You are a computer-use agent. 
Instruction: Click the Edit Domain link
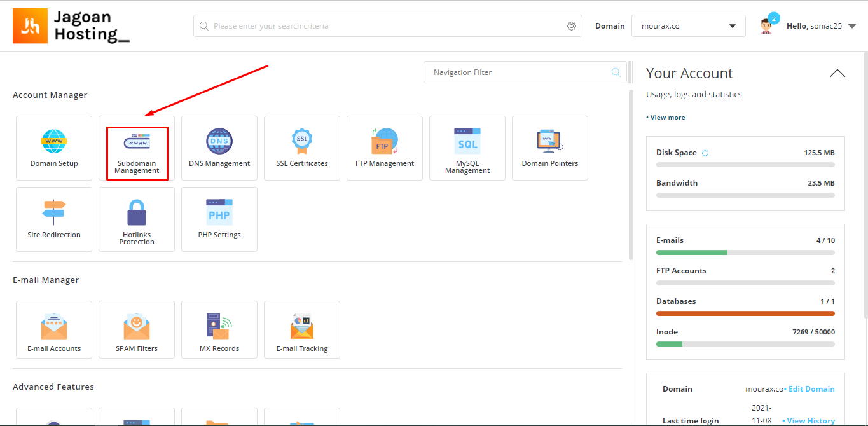pos(811,389)
